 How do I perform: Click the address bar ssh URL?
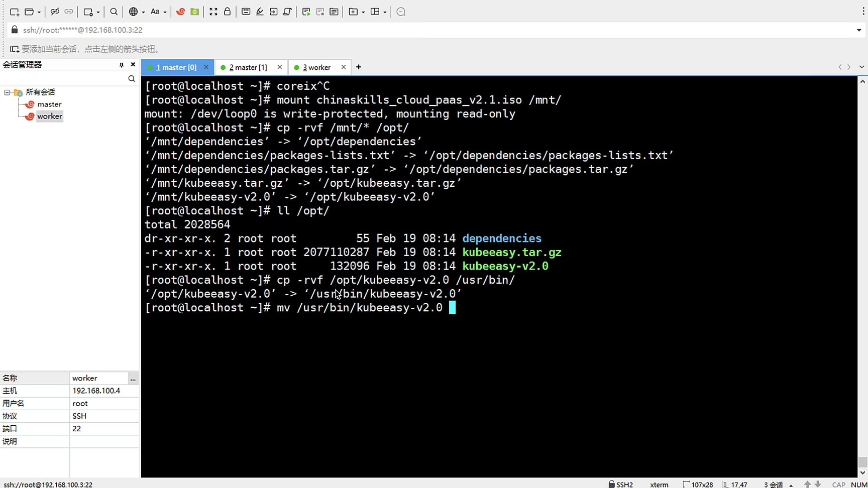click(x=82, y=30)
